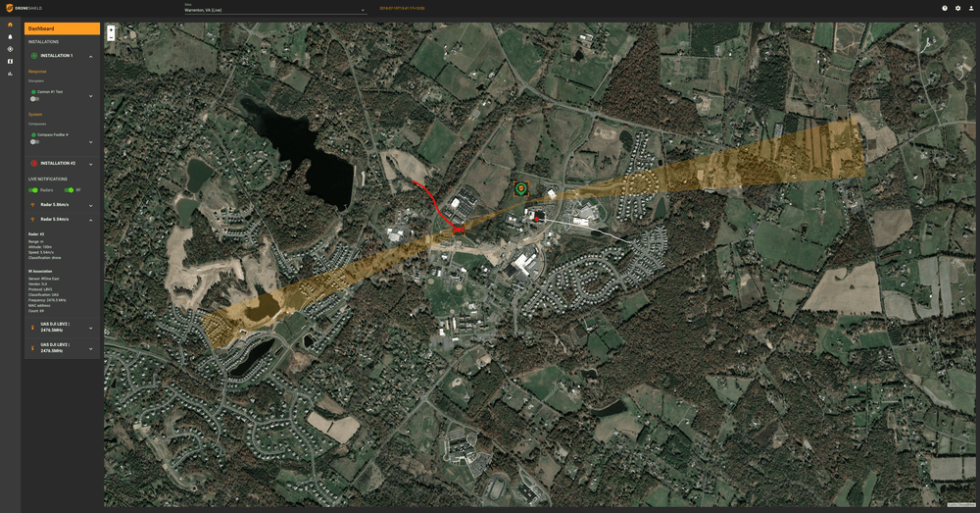This screenshot has width=980, height=513.
Task: Open the Warrenton, VA site dropdown
Action: (x=274, y=10)
